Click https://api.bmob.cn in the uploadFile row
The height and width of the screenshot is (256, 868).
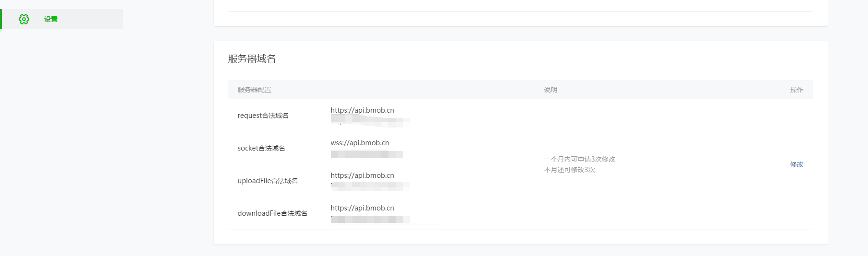click(x=362, y=175)
